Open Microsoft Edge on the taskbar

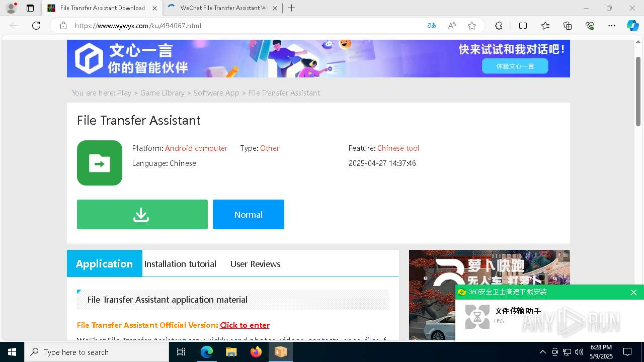pyautogui.click(x=207, y=352)
